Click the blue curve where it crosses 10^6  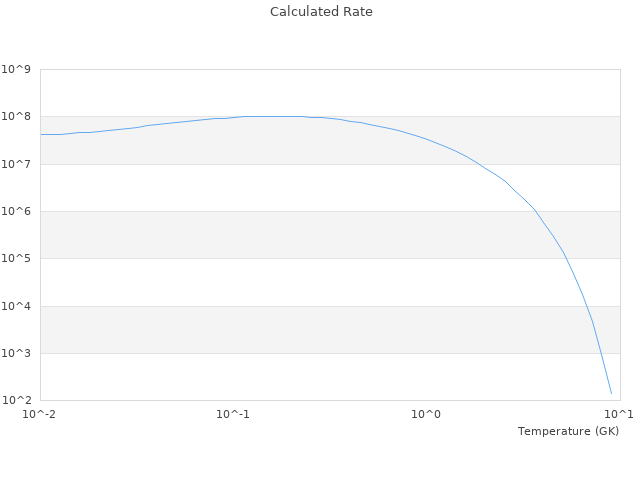click(536, 211)
